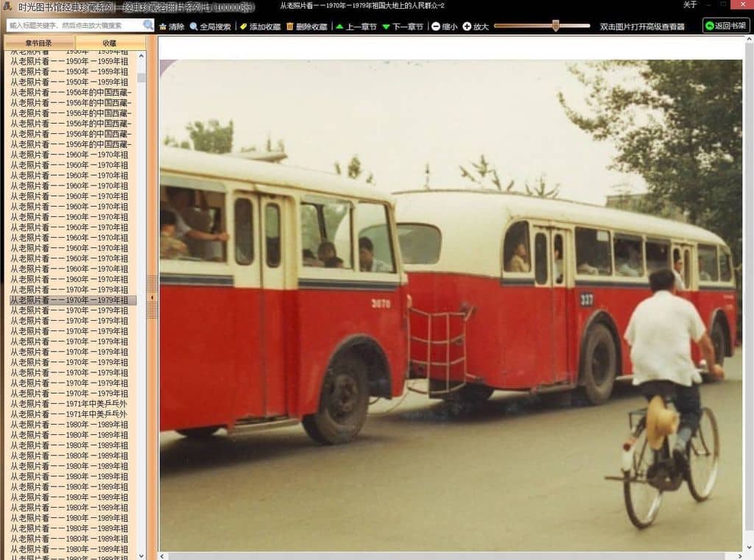Screen dimensions: 754x560
Task: Switch to the 收藏 favorites tab
Action: [110, 43]
